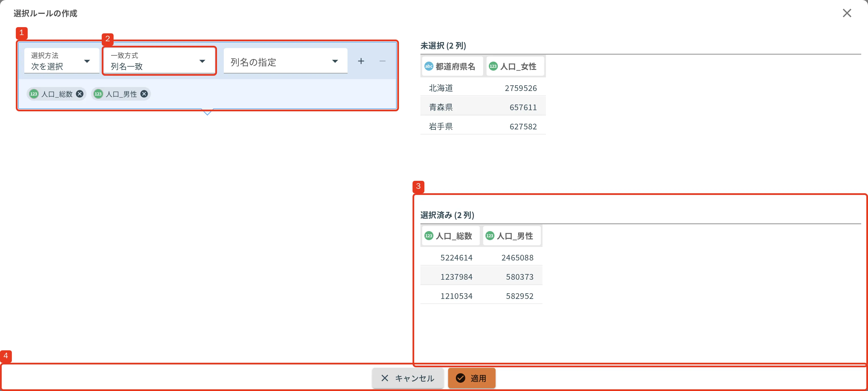This screenshot has height=391, width=868.
Task: Click the 人口_男性 chip label
Action: (x=121, y=94)
